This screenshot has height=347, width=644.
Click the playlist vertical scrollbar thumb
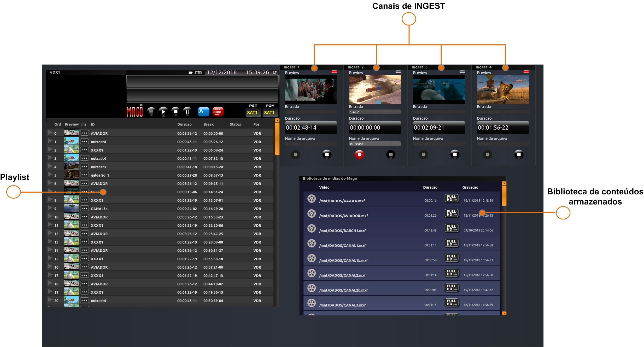tap(277, 138)
